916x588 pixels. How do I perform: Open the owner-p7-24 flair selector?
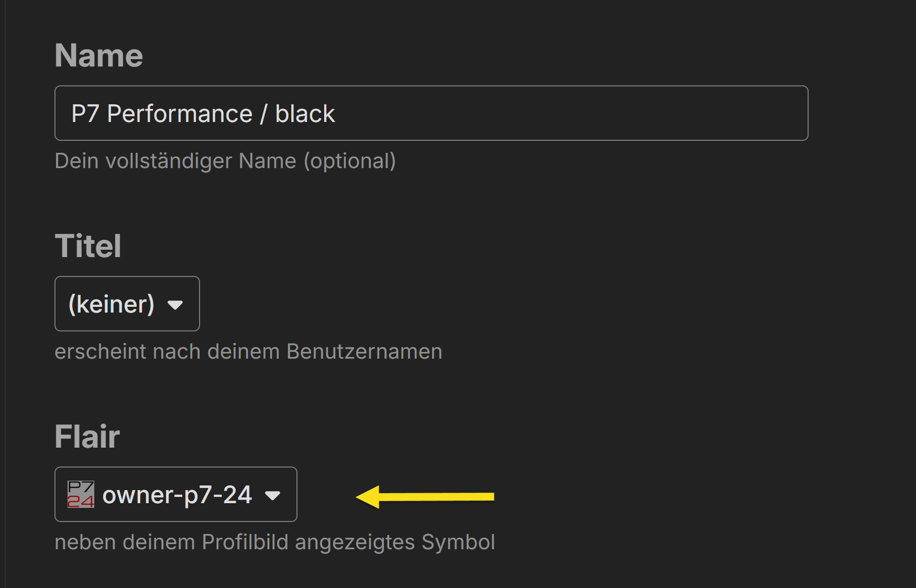pyautogui.click(x=175, y=494)
